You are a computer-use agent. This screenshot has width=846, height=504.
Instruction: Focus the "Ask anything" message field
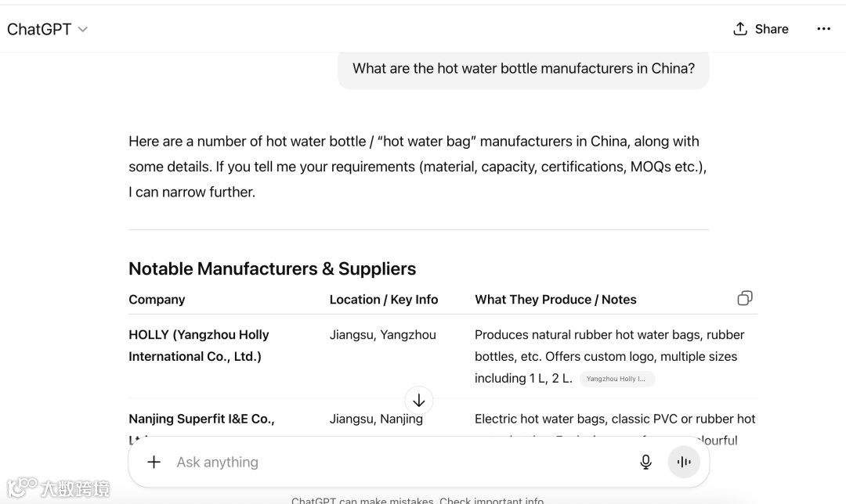tap(392, 462)
